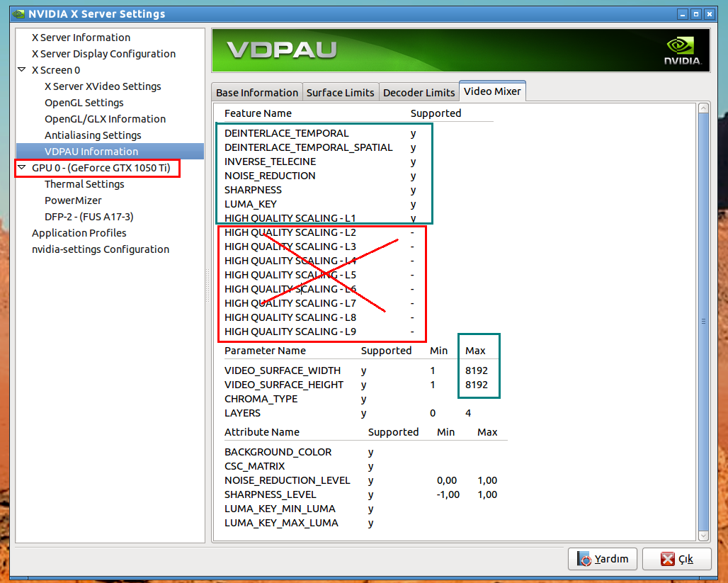Click the vertical scrollbar thumb in Video Mixer
The image size is (728, 583).
[x=703, y=322]
